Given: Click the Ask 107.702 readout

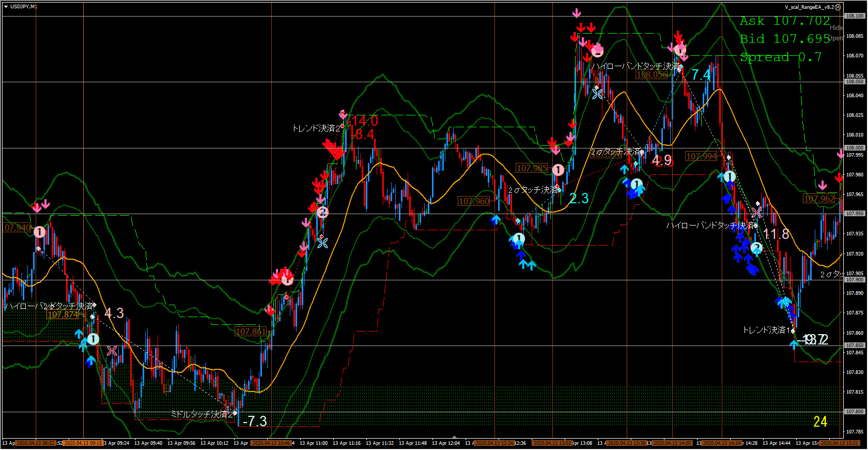Looking at the screenshot, I should coord(785,21).
